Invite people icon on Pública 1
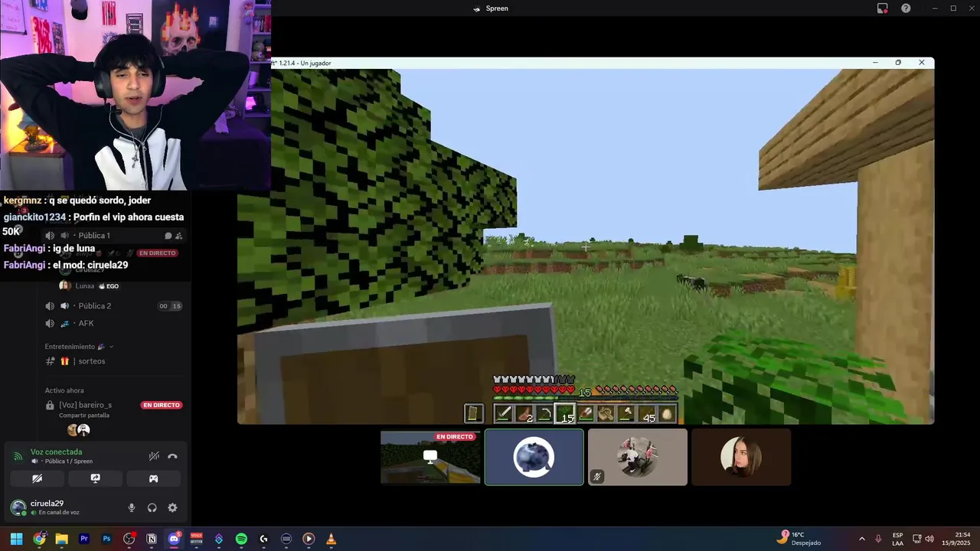This screenshot has width=980, height=551. [179, 236]
